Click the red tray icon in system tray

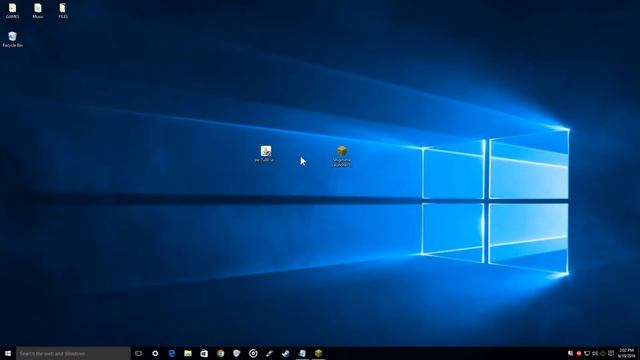[x=578, y=353]
